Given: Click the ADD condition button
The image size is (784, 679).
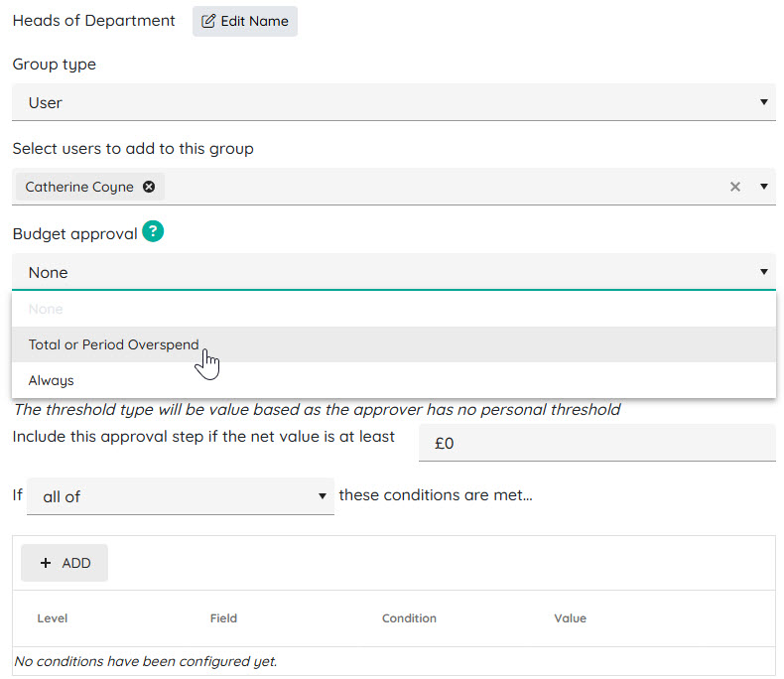Looking at the screenshot, I should click(x=65, y=563).
